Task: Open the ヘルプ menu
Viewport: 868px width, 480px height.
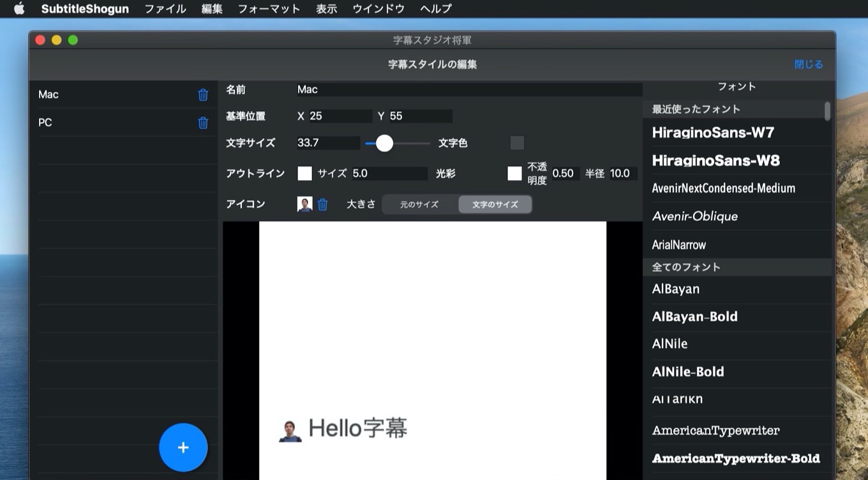Action: (436, 9)
